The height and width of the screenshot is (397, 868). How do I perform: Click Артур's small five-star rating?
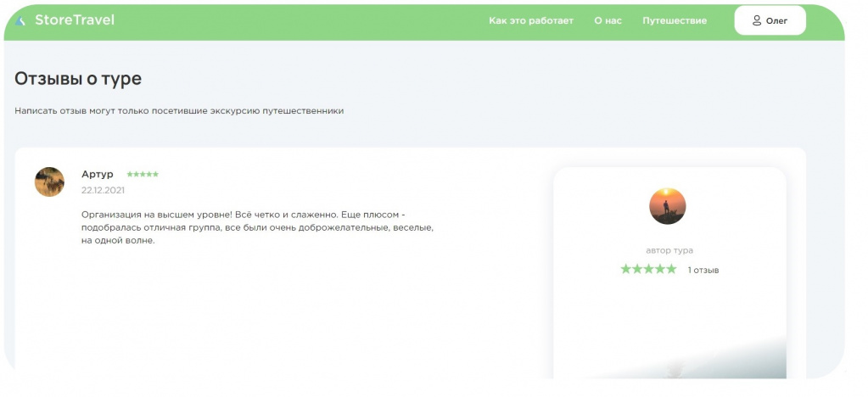[143, 174]
